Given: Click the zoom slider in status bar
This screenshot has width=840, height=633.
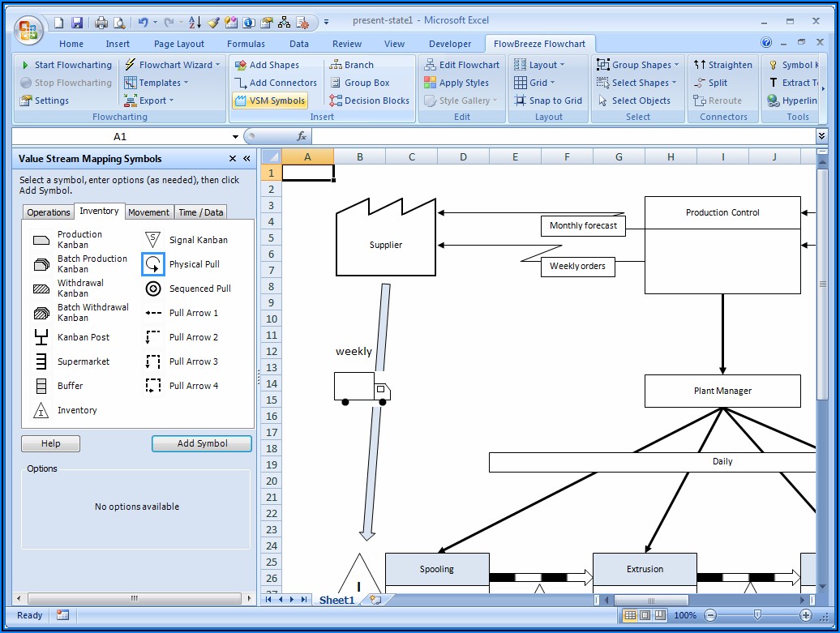Looking at the screenshot, I should [x=756, y=616].
